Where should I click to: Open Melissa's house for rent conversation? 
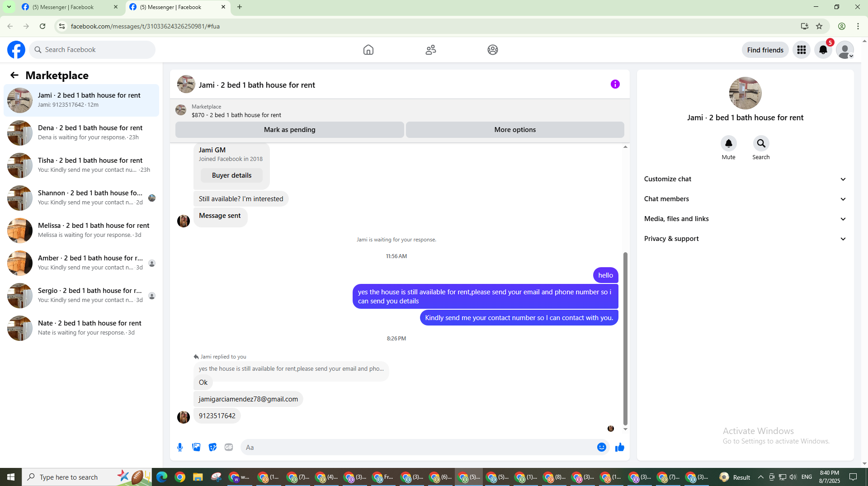click(81, 230)
